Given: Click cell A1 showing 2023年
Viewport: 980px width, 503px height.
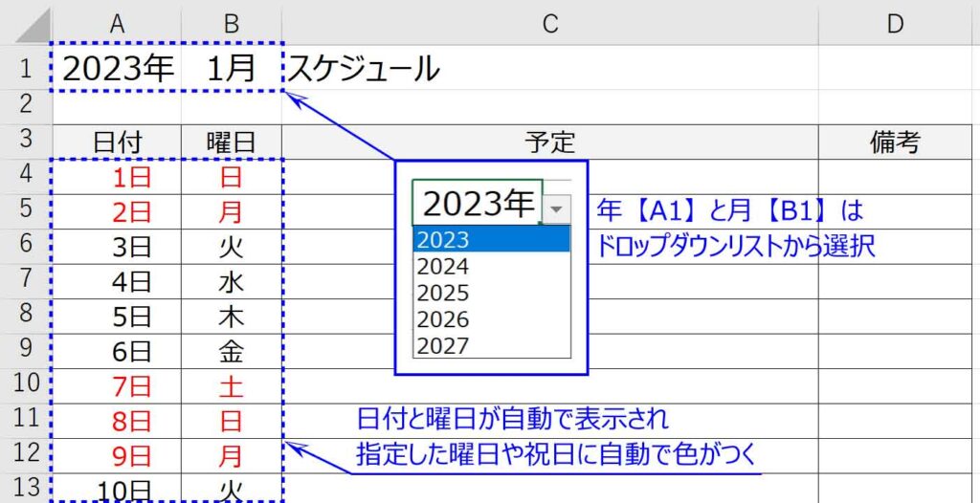Looking at the screenshot, I should coord(117,69).
